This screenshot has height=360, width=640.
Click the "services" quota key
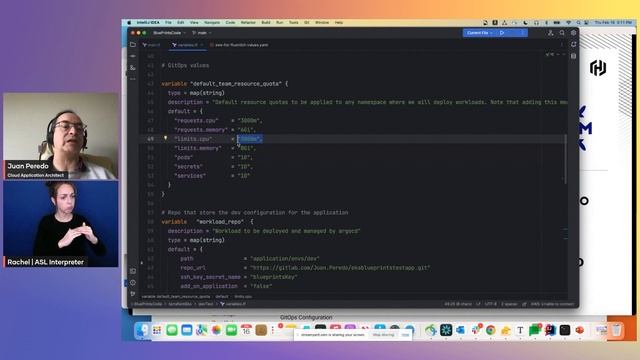[190, 176]
